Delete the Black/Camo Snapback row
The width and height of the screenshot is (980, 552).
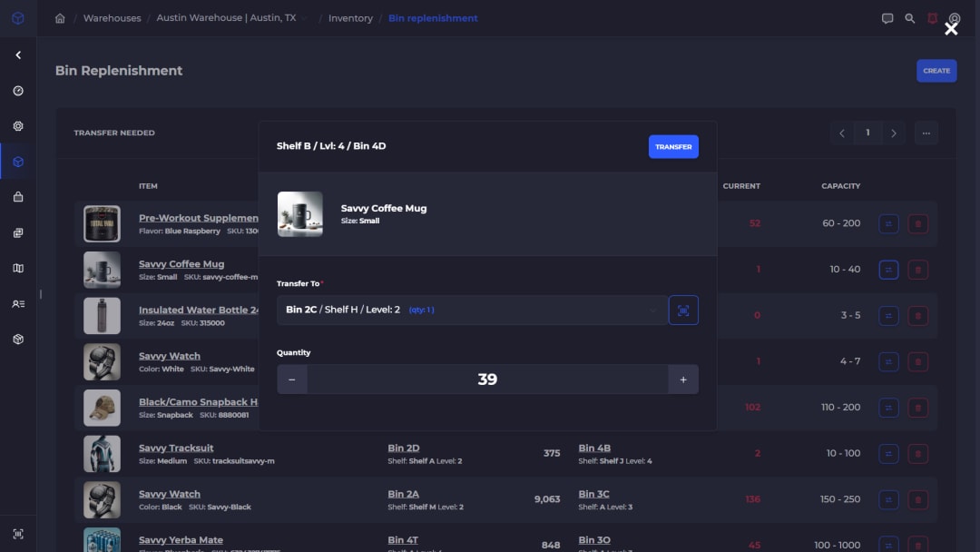pos(917,408)
